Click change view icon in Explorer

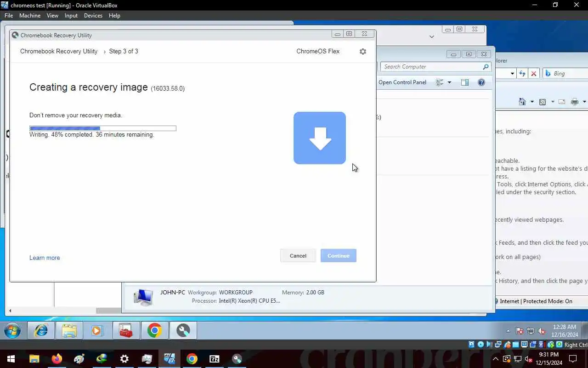(440, 82)
